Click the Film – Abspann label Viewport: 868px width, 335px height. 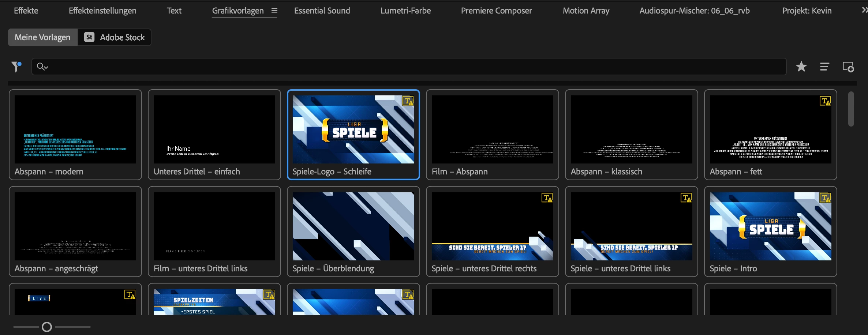click(x=460, y=172)
